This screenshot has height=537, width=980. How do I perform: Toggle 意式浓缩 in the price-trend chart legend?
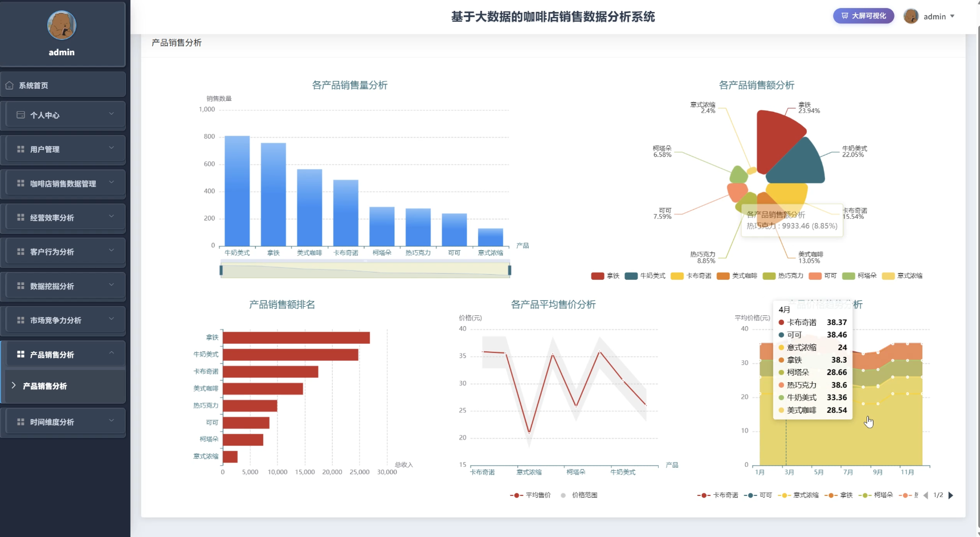(x=797, y=495)
